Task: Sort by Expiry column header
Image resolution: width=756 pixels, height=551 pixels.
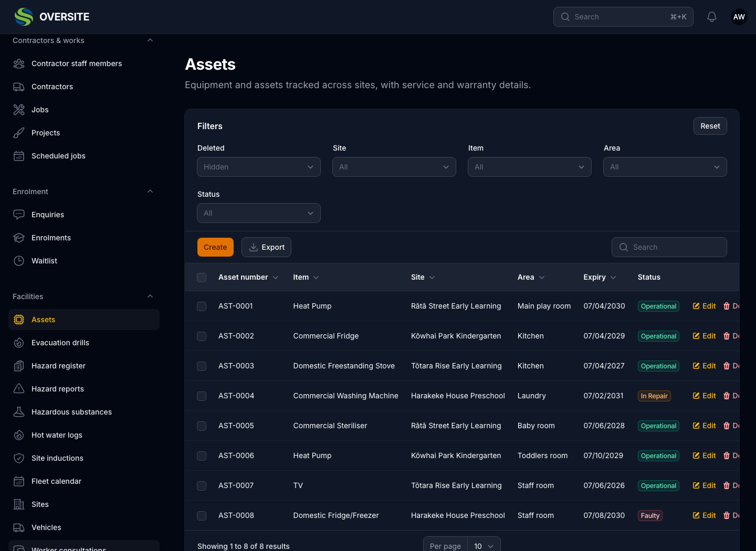Action: tap(600, 277)
